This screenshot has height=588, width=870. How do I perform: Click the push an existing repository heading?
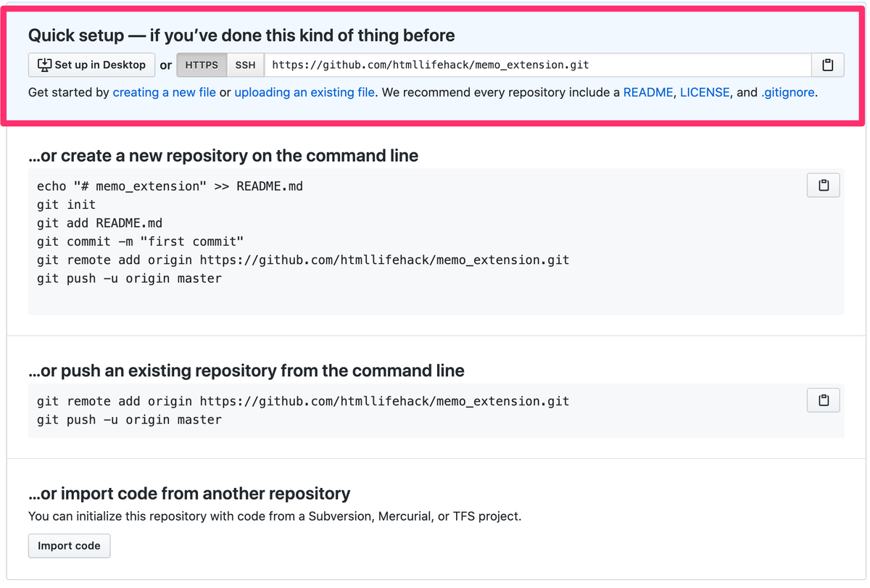pos(246,371)
